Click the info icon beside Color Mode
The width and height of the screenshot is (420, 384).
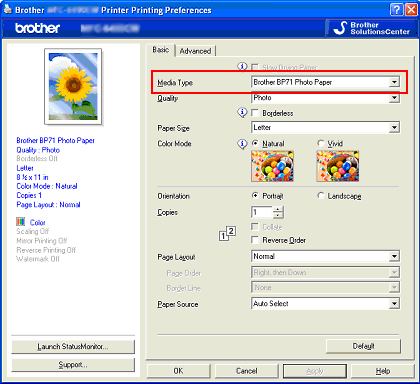click(x=242, y=144)
